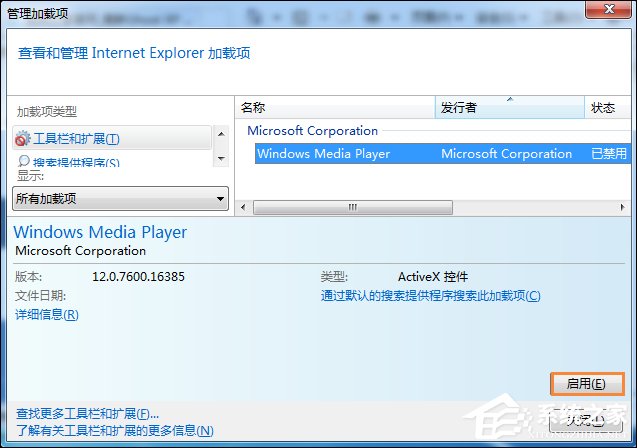Sort add-ons by 名称 column header
637x448 pixels.
click(335, 108)
